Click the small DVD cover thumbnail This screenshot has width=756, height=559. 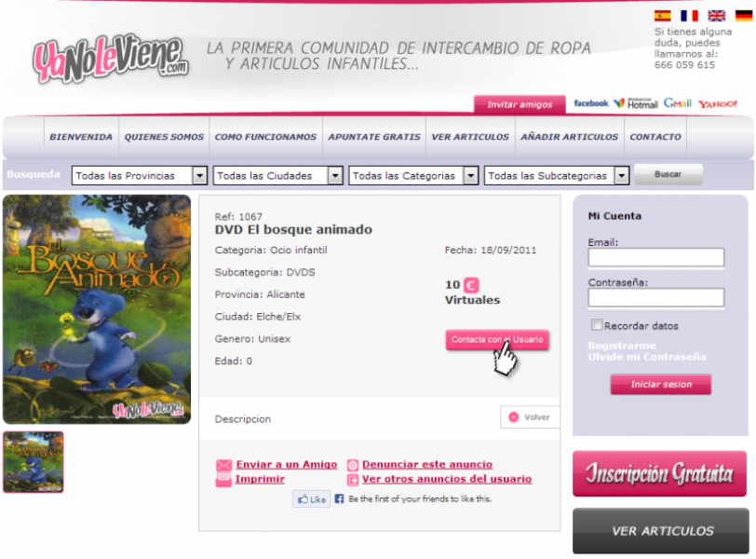(34, 462)
